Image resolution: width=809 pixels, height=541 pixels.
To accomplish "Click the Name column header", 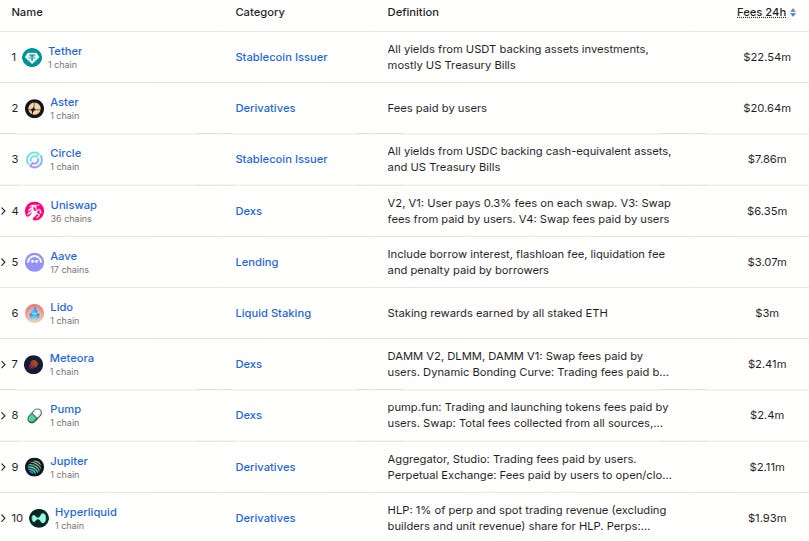I will click(x=27, y=12).
